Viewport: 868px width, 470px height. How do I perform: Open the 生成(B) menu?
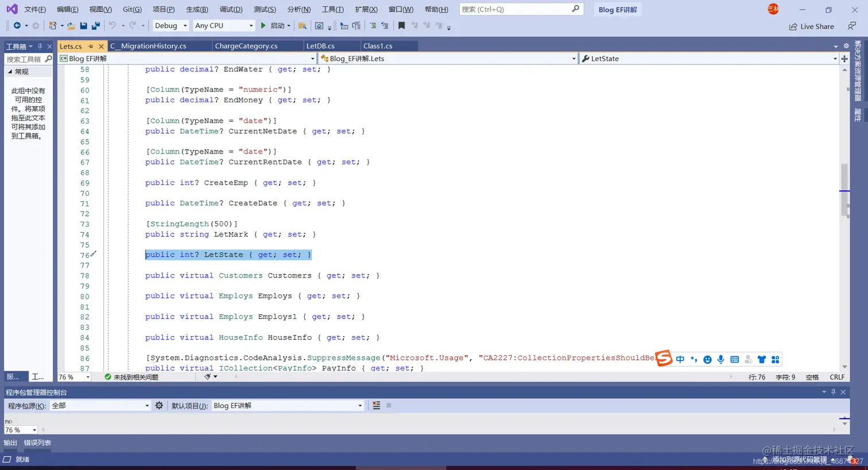click(197, 9)
